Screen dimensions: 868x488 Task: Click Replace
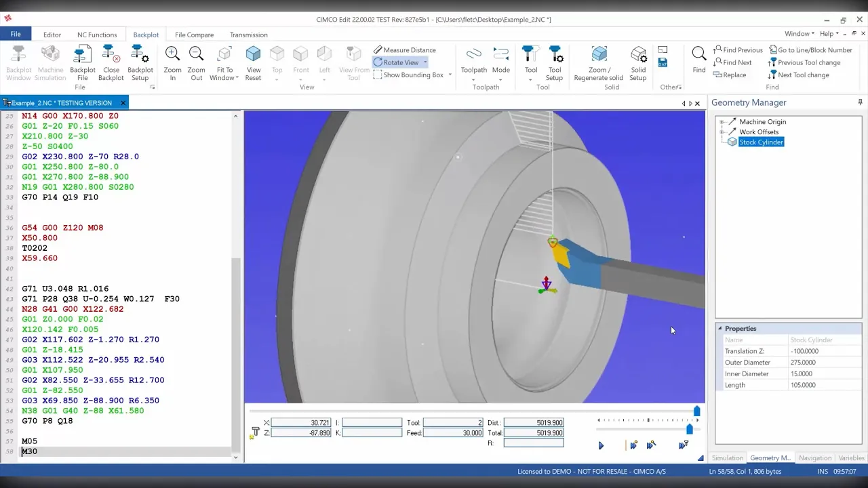(x=730, y=75)
